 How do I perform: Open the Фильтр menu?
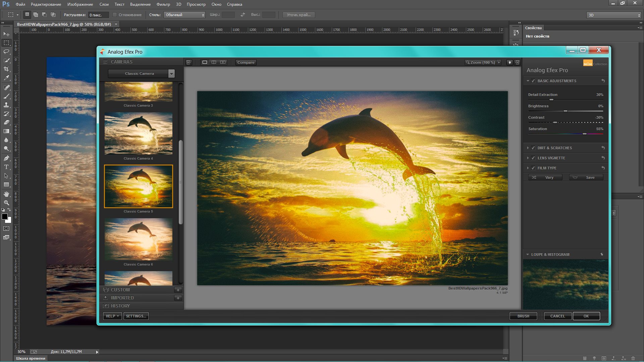point(163,4)
